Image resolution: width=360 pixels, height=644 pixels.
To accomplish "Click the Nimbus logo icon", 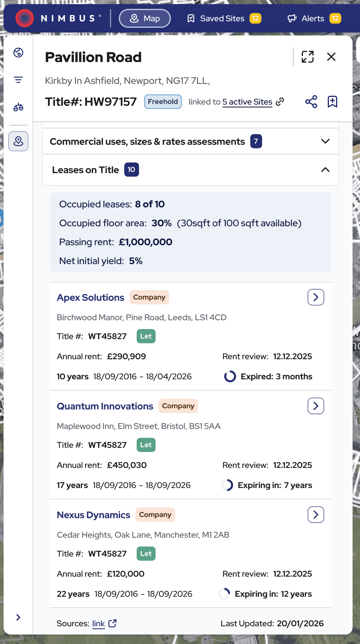I will (x=25, y=18).
